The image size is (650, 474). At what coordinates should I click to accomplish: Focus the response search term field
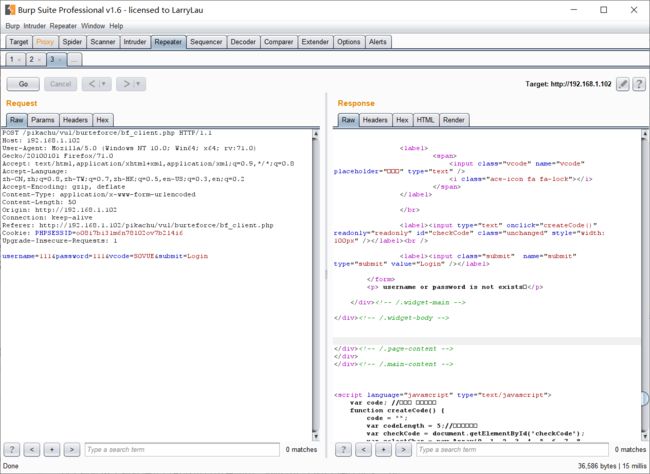[x=512, y=450]
